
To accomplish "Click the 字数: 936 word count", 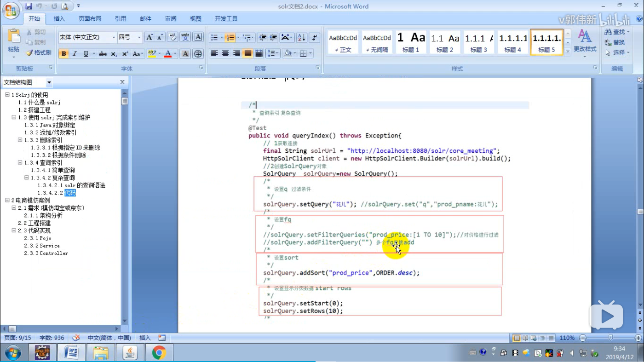I will point(52,338).
